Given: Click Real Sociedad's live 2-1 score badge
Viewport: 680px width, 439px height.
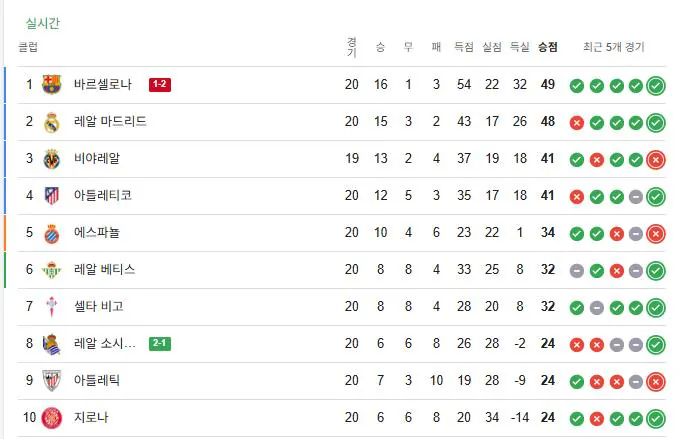Looking at the screenshot, I should pos(160,344).
